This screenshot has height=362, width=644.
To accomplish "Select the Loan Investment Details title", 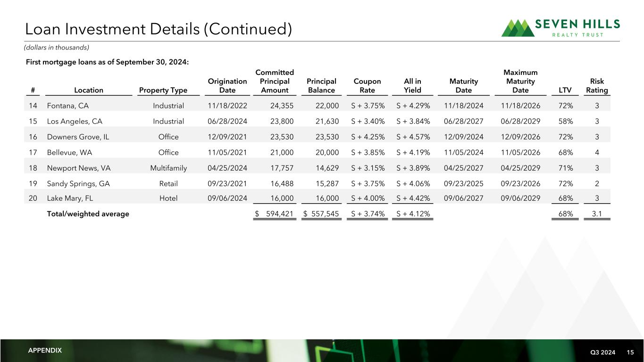I will pos(159,29).
